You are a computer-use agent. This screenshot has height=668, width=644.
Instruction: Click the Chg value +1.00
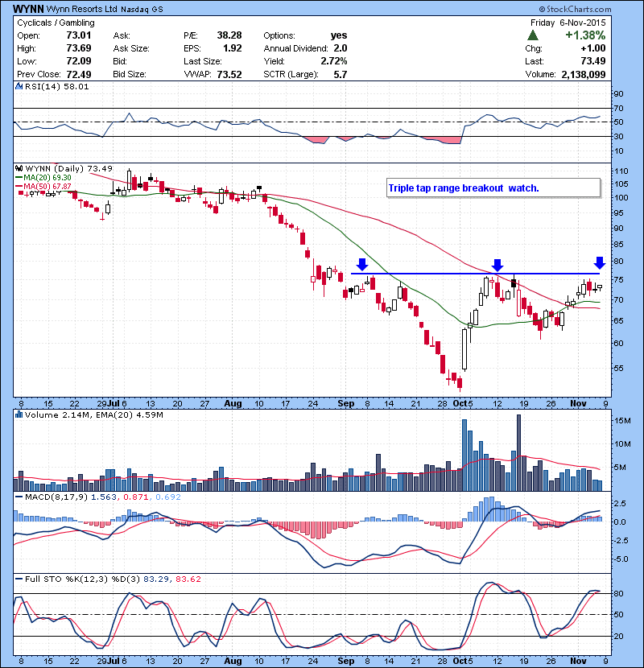point(592,48)
